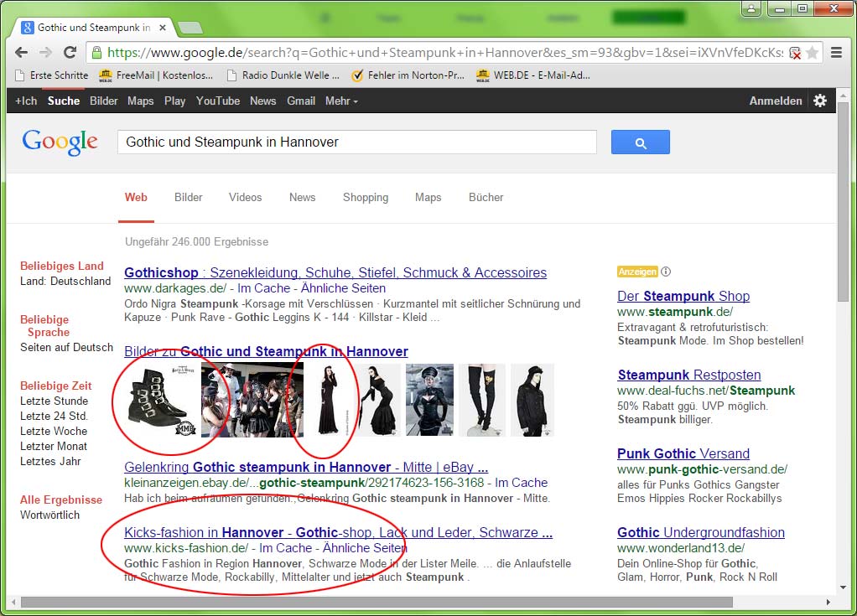Open the Der Steampunk Shop ad
This screenshot has width=857, height=616.
pos(683,296)
